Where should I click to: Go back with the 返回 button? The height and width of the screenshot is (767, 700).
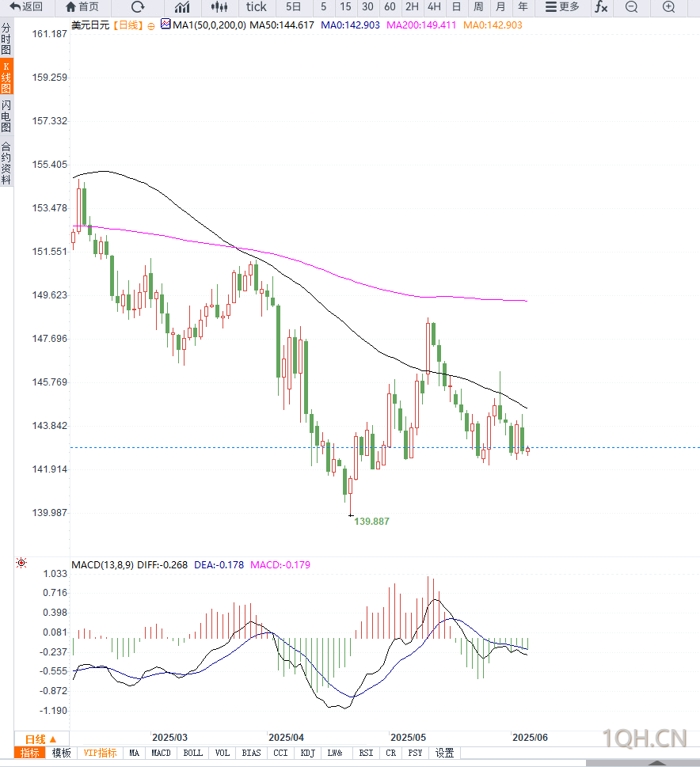click(x=26, y=7)
